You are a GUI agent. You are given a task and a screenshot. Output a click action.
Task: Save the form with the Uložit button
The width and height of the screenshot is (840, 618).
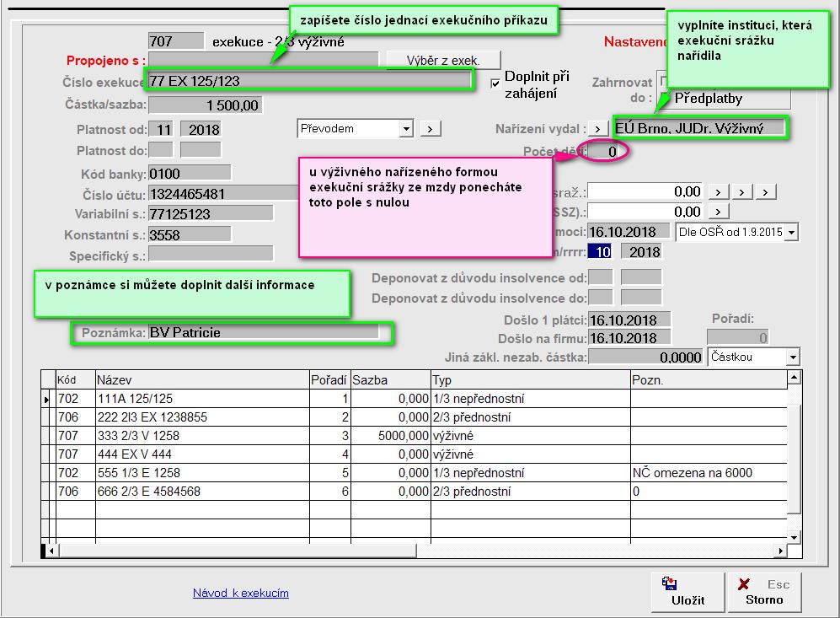[688, 592]
